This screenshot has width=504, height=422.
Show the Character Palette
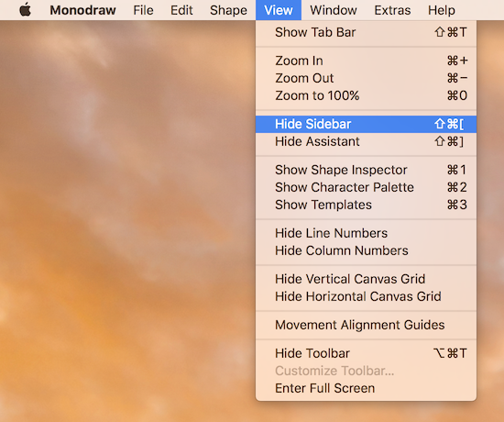pyautogui.click(x=367, y=187)
